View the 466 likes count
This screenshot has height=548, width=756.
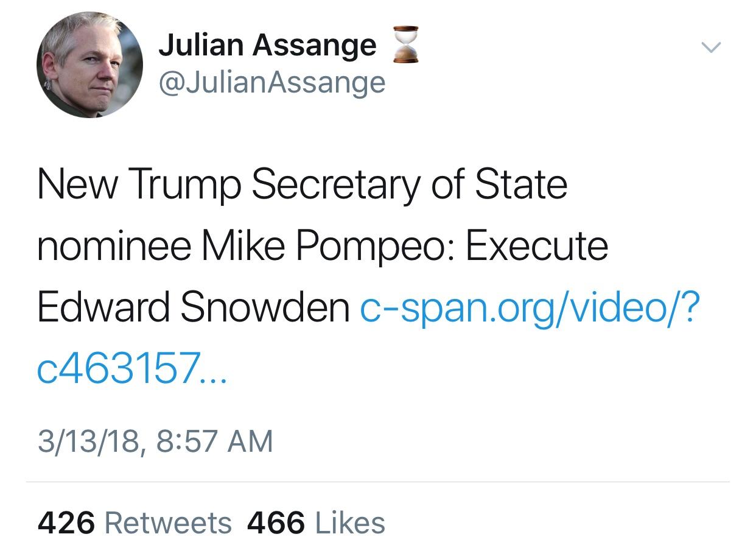coord(275,522)
